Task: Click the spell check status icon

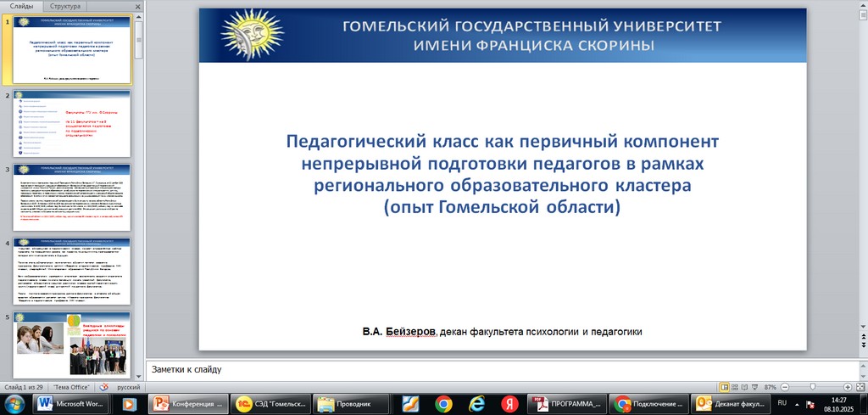Action: tap(105, 386)
